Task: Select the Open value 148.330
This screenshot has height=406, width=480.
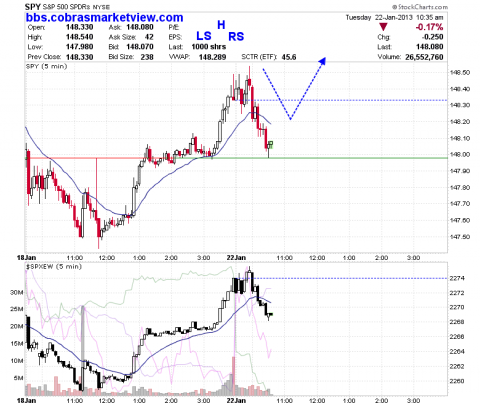Action: pos(80,27)
